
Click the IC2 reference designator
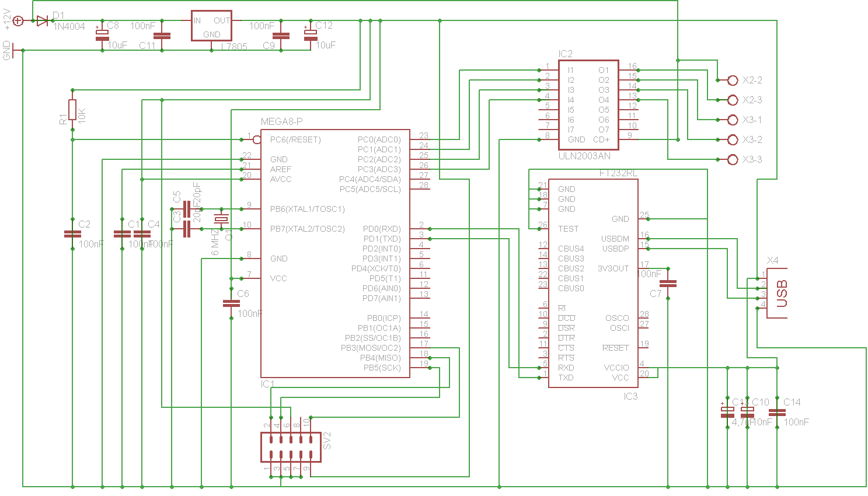[566, 54]
